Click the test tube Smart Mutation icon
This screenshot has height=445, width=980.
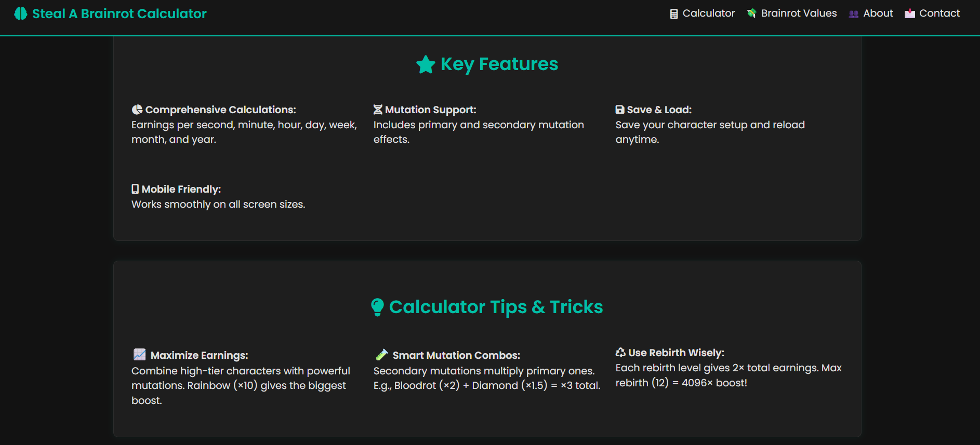click(382, 355)
